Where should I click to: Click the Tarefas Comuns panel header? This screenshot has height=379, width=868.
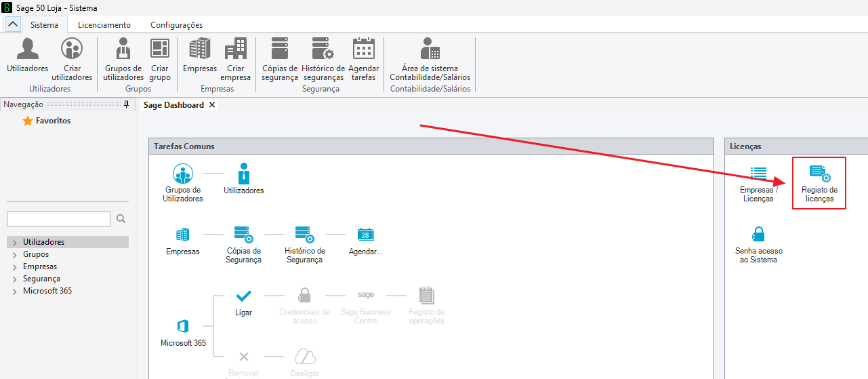[x=431, y=146]
